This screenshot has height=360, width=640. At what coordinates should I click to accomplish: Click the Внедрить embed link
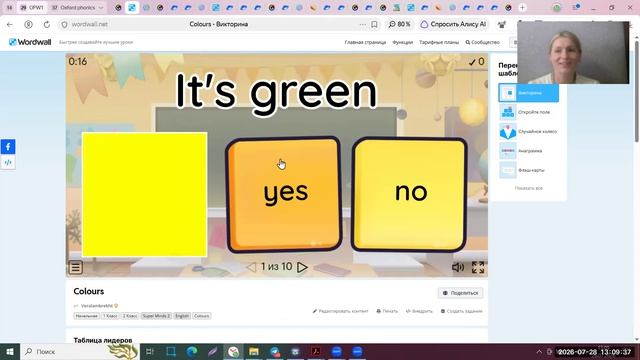419,311
